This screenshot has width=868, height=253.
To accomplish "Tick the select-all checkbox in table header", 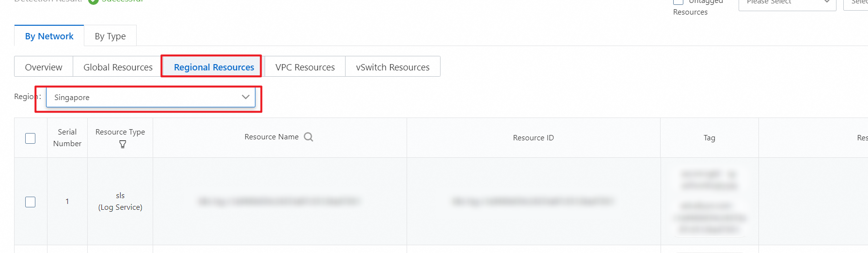I will click(31, 138).
